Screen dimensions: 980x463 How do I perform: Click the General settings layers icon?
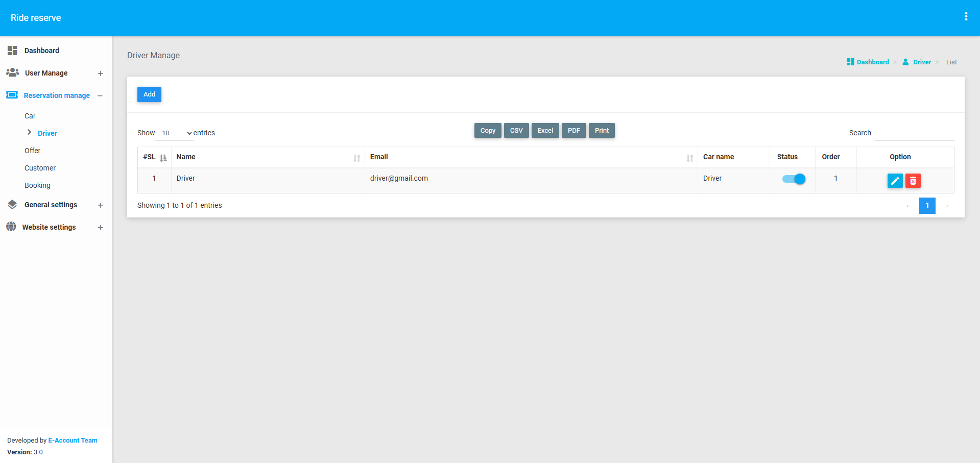12,205
